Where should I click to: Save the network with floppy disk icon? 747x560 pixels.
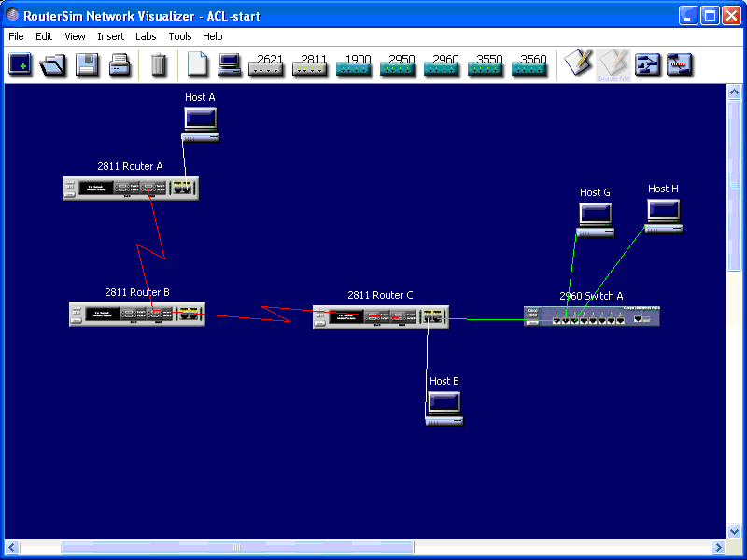(x=87, y=64)
